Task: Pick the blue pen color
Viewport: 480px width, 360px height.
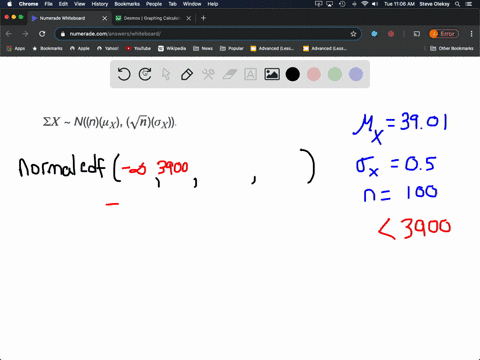Action: point(356,74)
